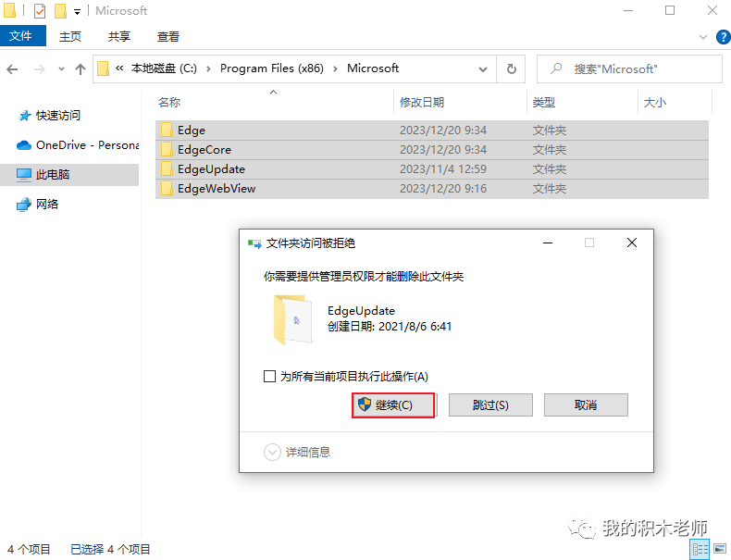This screenshot has height=560, width=731.
Task: Select the EdgeUpdate folder in file list
Action: tap(432, 169)
